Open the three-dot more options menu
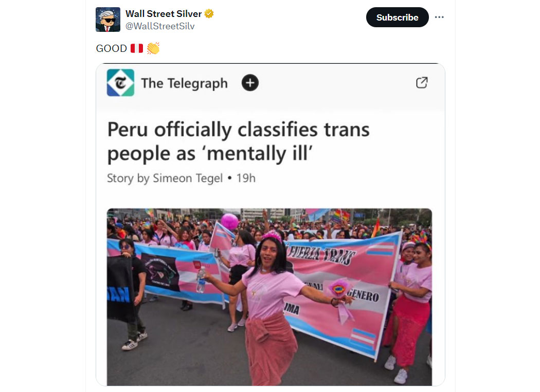Screen dimensions: 540x392 tap(439, 17)
